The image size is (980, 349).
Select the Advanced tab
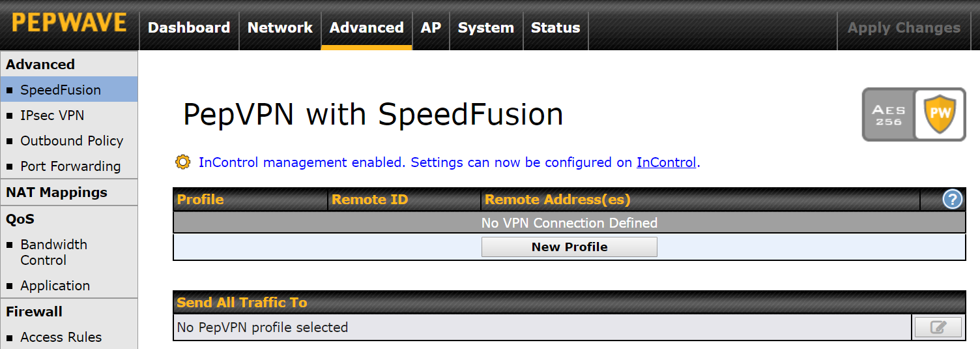tap(366, 27)
